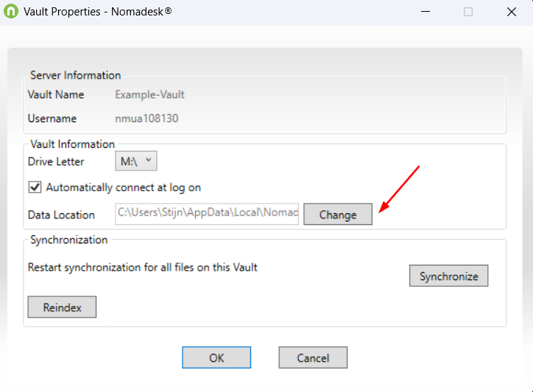Select the Example-Vault name text
This screenshot has height=392, width=533.
[149, 94]
